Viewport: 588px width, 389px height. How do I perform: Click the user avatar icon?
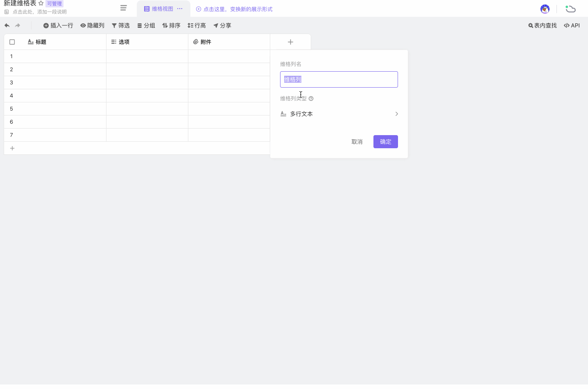point(545,9)
